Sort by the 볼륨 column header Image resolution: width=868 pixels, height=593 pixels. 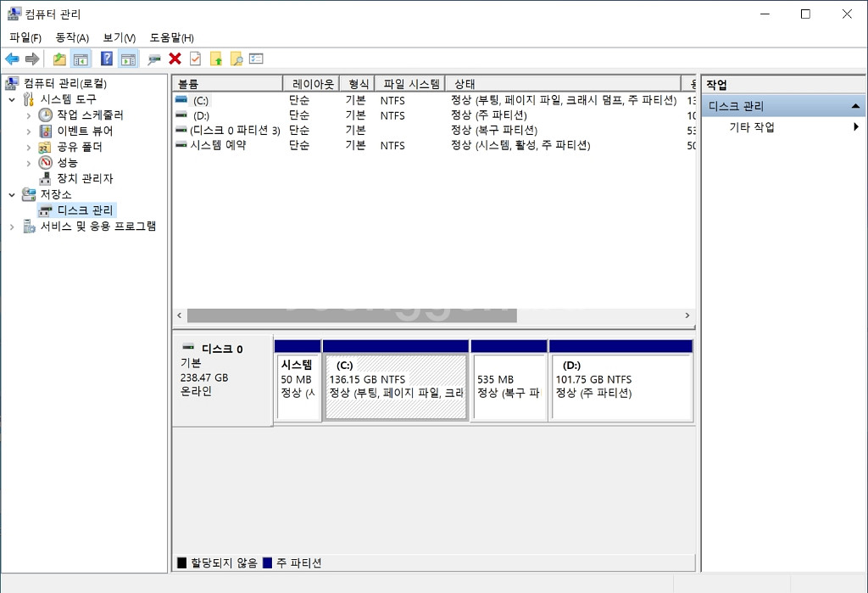[x=227, y=84]
